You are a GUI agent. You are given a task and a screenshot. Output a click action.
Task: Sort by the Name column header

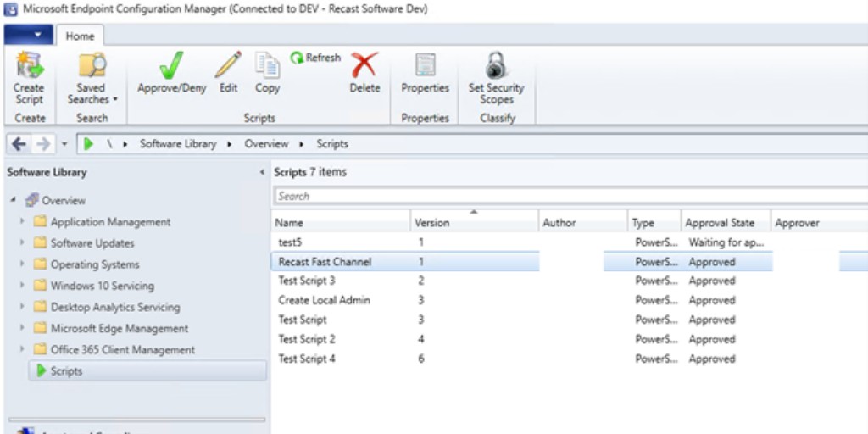pos(341,223)
